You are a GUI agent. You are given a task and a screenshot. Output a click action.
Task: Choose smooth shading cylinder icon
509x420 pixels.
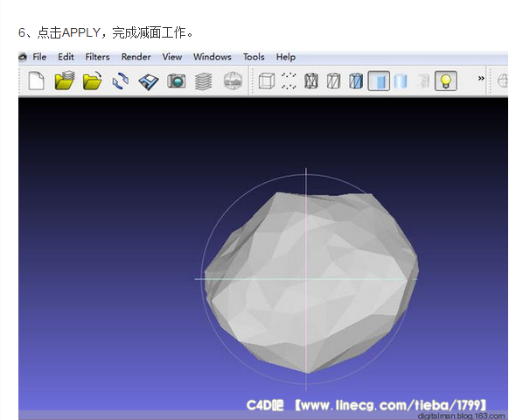[x=401, y=80]
